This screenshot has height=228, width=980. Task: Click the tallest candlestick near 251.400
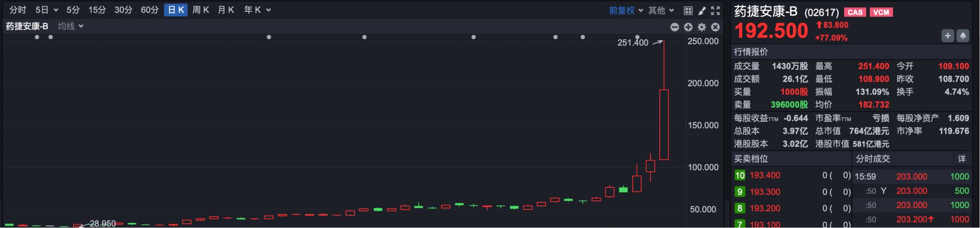coord(664,124)
